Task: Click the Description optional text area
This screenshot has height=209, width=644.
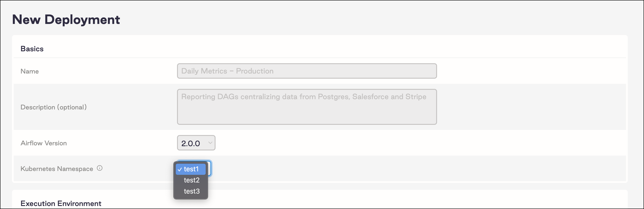Action: [x=307, y=107]
